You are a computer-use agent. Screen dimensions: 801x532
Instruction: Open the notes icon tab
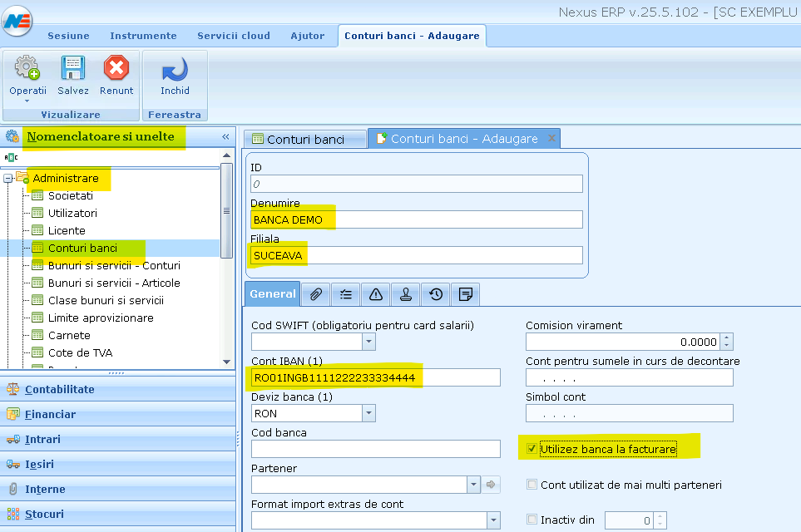coord(465,294)
